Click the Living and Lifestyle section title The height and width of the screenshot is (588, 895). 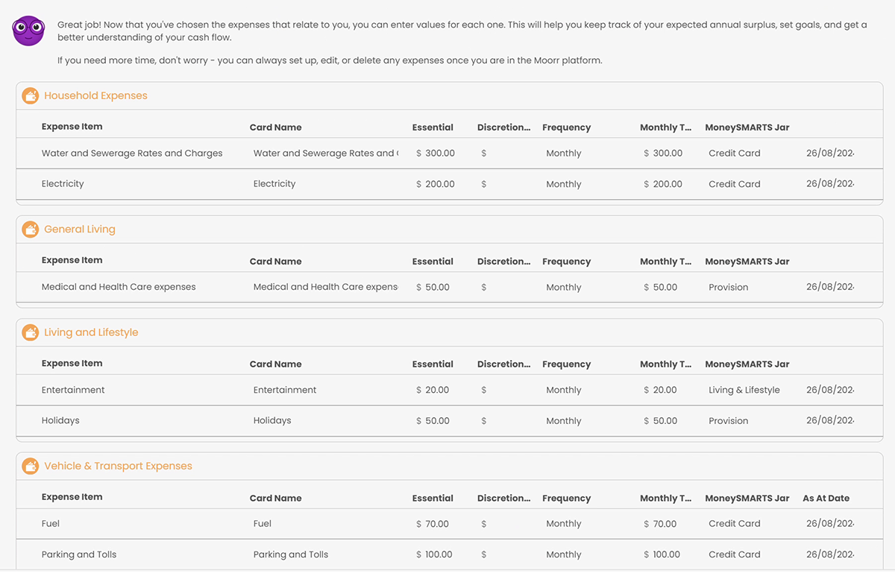91,332
